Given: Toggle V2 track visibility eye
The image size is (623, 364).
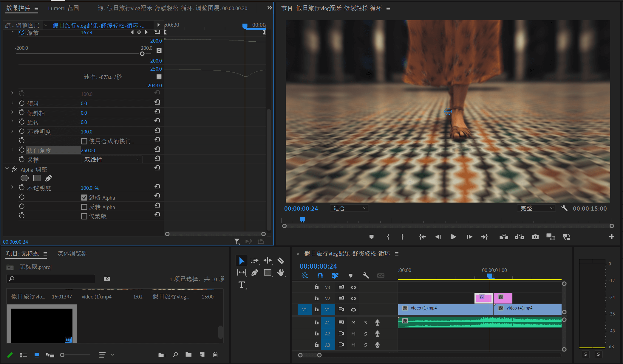Looking at the screenshot, I should (x=353, y=298).
